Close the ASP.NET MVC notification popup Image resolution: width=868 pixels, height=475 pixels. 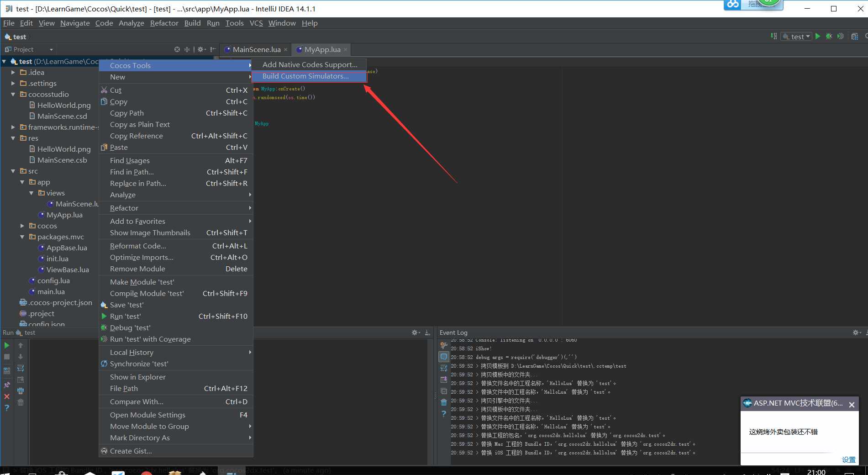tap(852, 405)
